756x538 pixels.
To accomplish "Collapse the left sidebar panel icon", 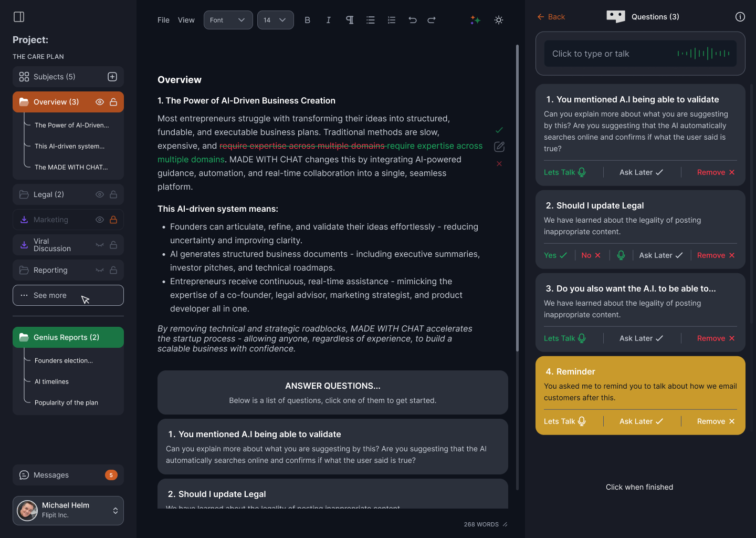I will tap(19, 17).
